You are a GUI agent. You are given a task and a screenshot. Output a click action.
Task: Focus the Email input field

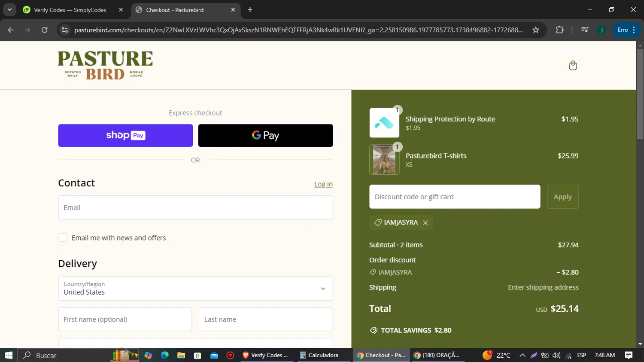point(195,207)
